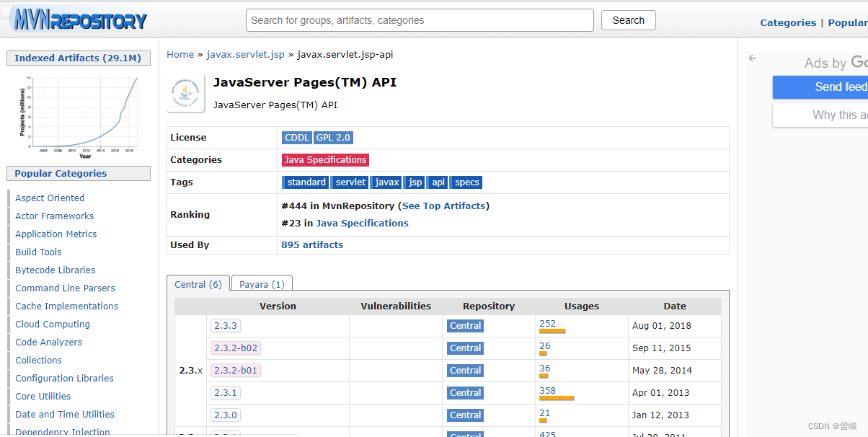The image size is (868, 437).
Task: Open Actor Frameworks category
Action: 55,216
